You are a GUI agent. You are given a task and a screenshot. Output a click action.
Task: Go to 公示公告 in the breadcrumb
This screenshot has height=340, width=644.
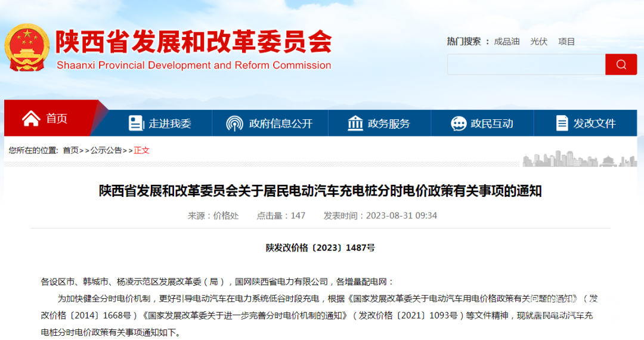pos(106,150)
